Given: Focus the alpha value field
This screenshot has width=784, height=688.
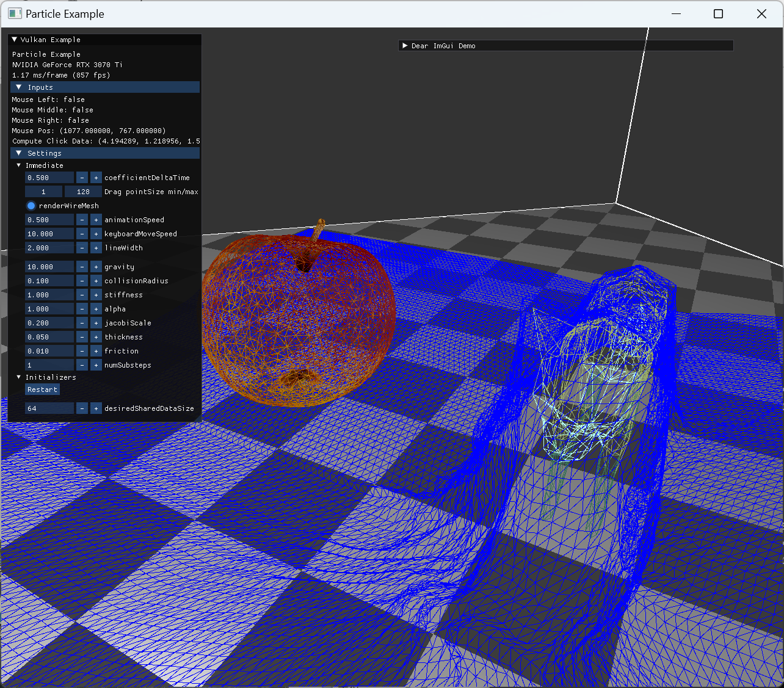Looking at the screenshot, I should pos(49,309).
